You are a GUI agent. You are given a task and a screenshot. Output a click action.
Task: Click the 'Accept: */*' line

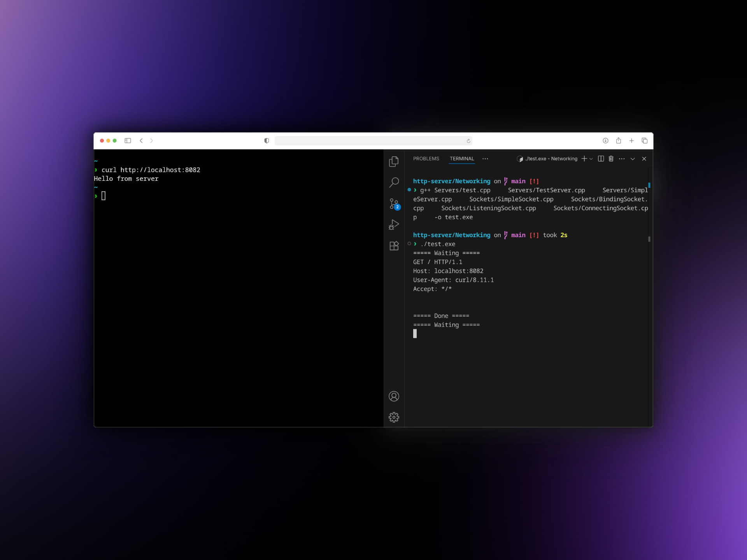click(432, 289)
